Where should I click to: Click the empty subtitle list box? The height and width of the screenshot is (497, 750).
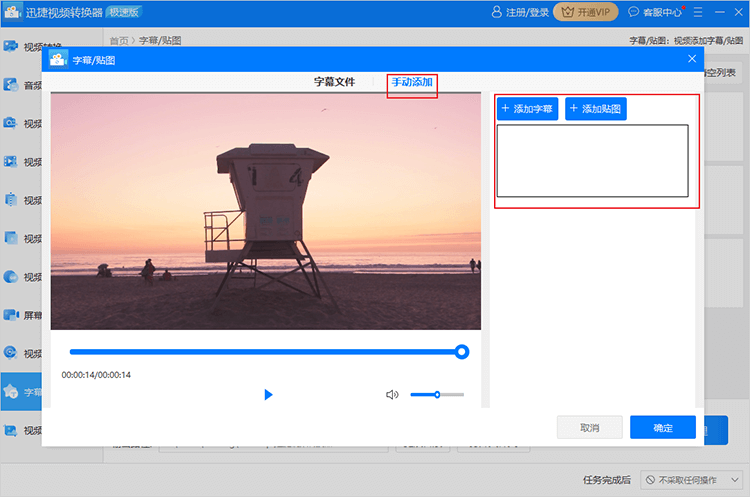[x=592, y=160]
